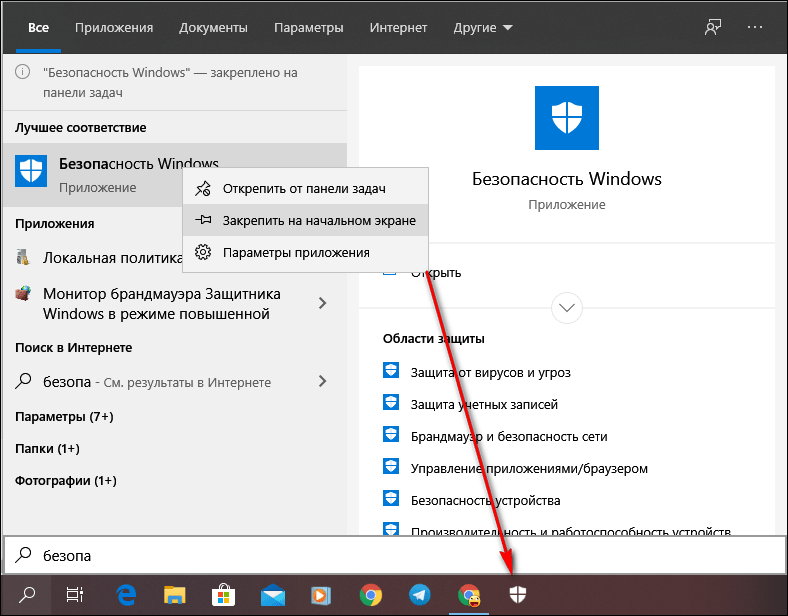Open 'Безопасность устройства'
The image size is (788, 616).
point(485,500)
